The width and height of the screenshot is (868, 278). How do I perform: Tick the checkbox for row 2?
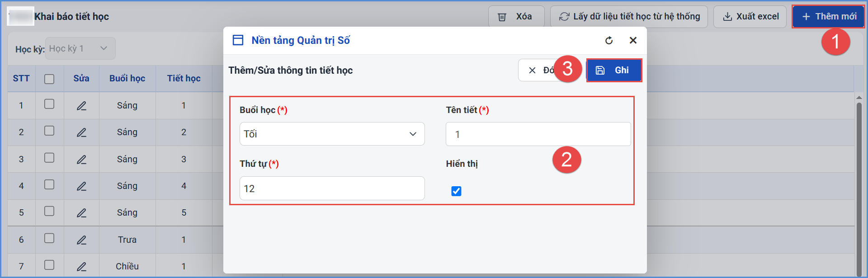pos(49,131)
